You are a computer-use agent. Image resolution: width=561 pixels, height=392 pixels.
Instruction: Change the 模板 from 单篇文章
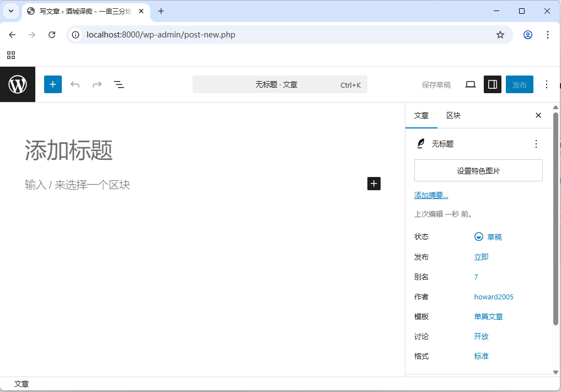[x=489, y=316]
